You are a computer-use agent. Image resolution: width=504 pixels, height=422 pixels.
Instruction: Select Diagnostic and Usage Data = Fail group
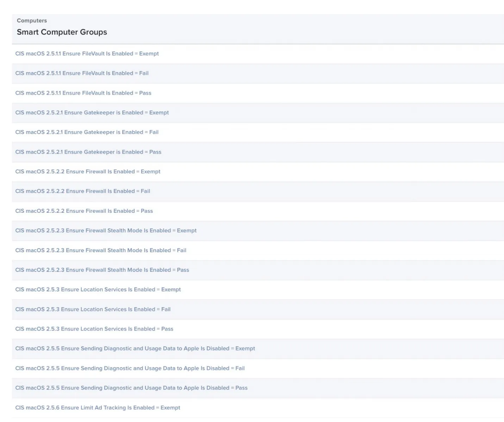coord(130,368)
